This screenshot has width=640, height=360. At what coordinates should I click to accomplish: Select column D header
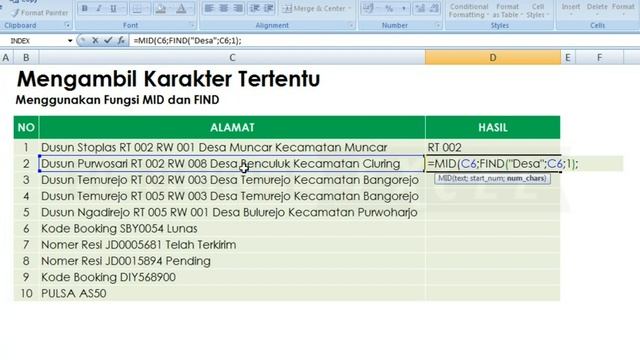493,58
